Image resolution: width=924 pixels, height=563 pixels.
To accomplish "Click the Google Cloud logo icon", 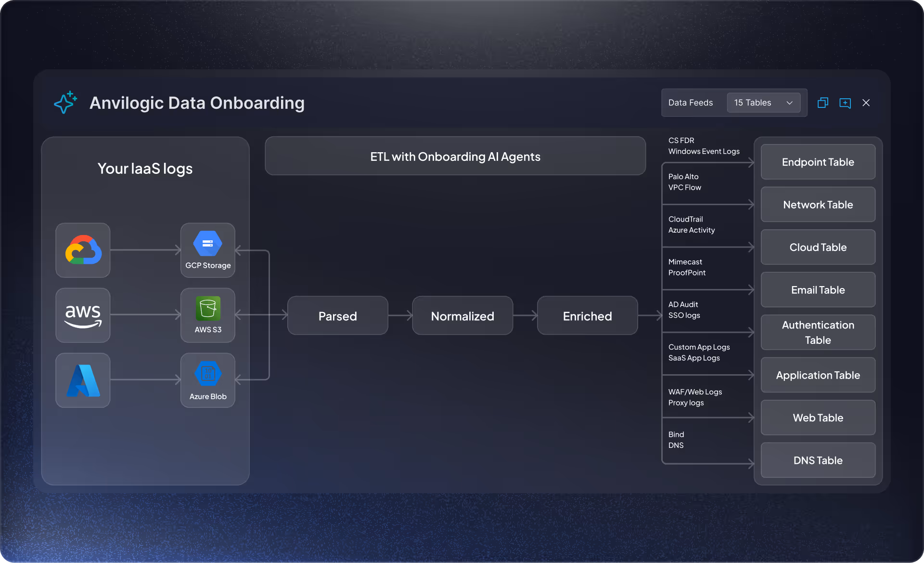I will coord(83,250).
